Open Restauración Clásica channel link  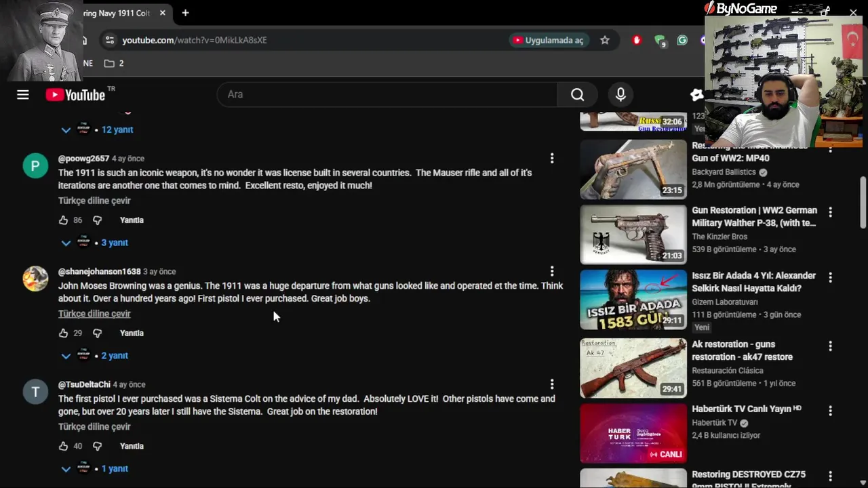(728, 371)
